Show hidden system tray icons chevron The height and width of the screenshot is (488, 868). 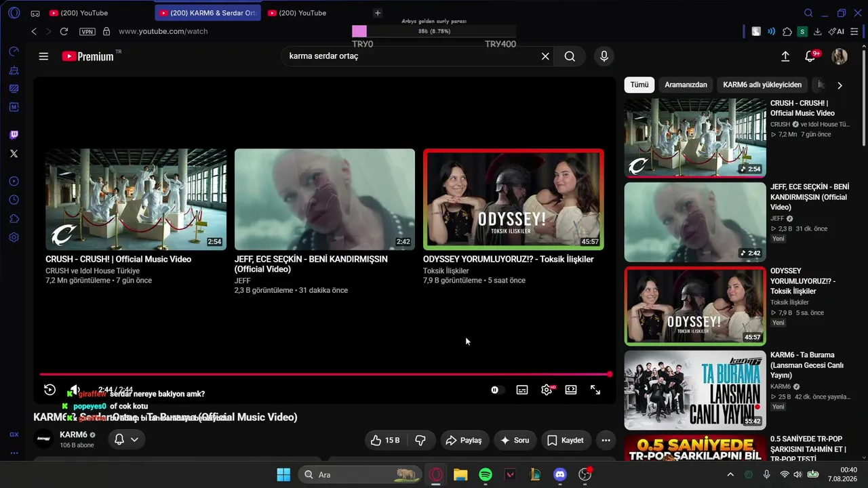pyautogui.click(x=730, y=474)
